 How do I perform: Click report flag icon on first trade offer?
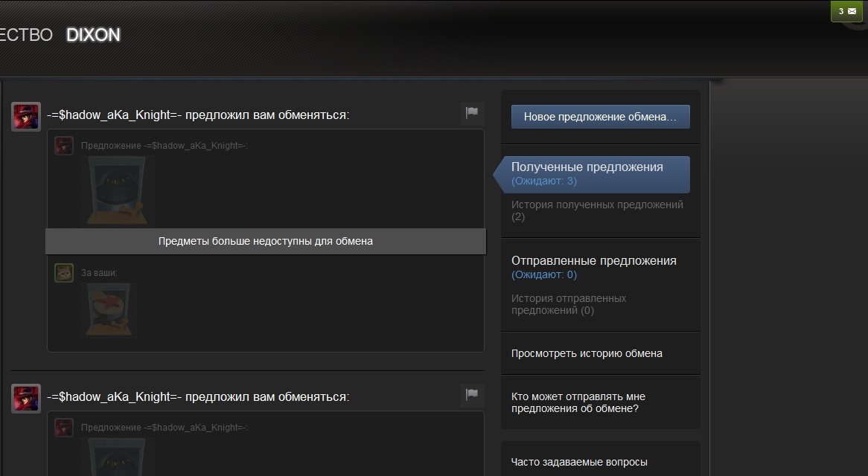pyautogui.click(x=471, y=113)
